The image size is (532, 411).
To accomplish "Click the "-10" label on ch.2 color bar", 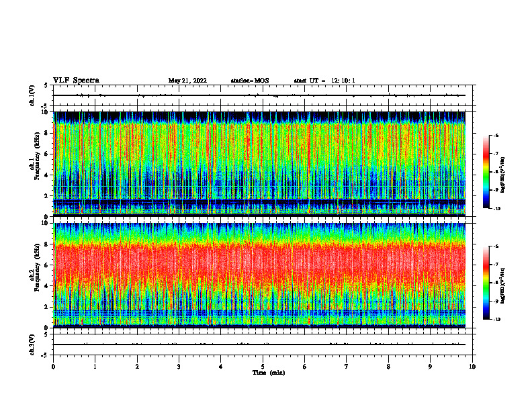I will 496,319.
